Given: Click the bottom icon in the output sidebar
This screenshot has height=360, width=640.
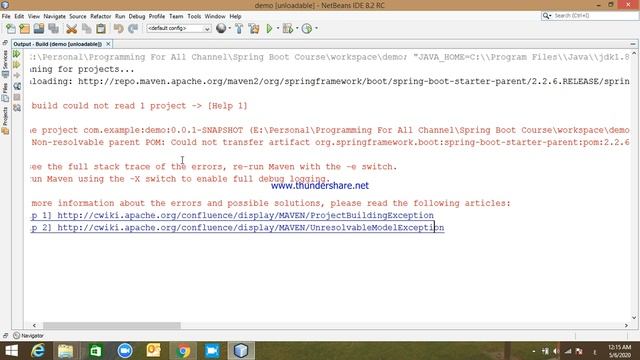Looking at the screenshot, I should (17, 108).
